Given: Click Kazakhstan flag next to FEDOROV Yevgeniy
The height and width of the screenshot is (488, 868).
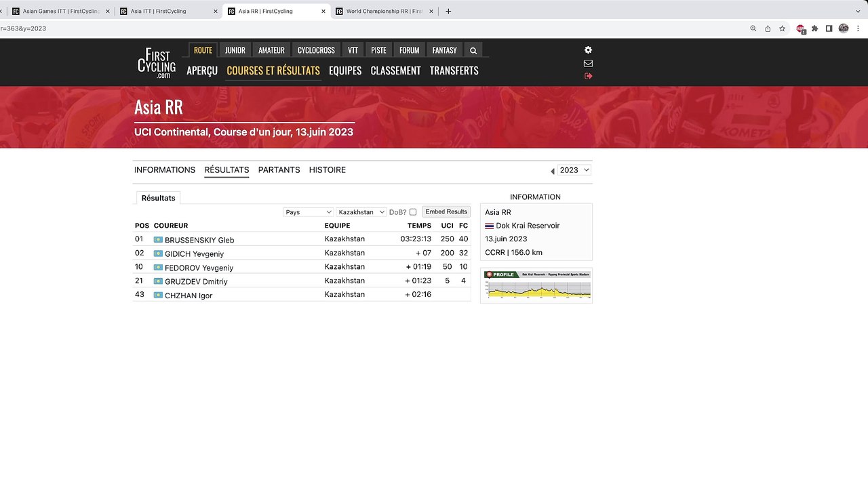Looking at the screenshot, I should click(x=158, y=267).
